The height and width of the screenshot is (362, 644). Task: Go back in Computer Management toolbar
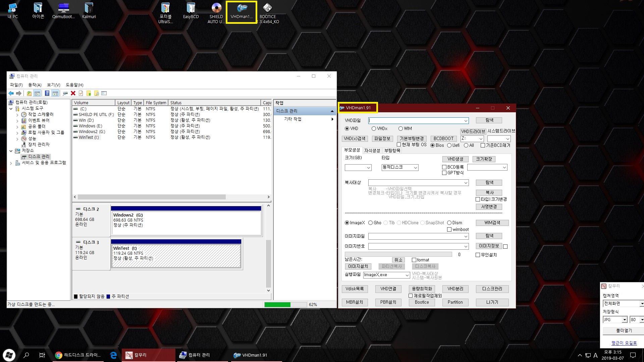click(x=11, y=94)
